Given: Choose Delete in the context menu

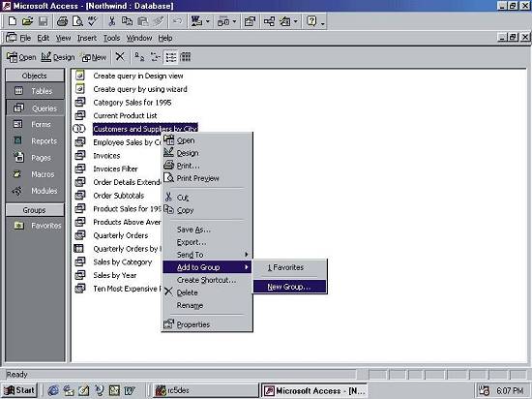Looking at the screenshot, I should click(207, 292).
